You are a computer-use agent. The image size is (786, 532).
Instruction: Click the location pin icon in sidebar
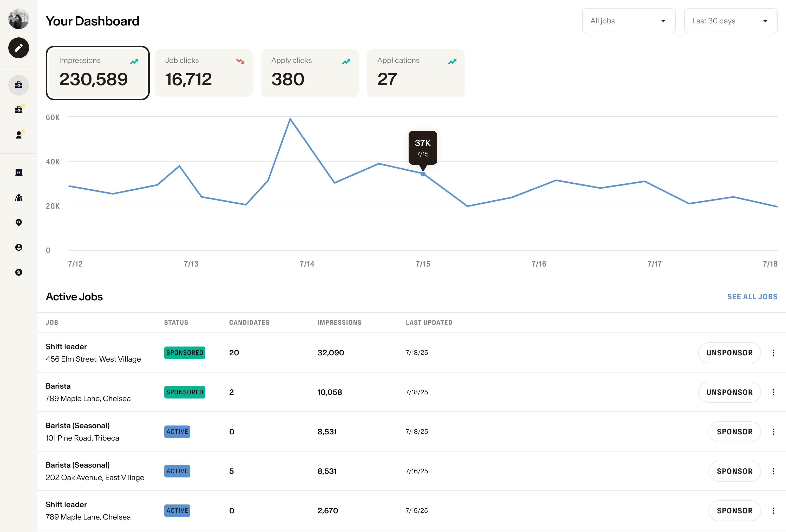point(19,222)
